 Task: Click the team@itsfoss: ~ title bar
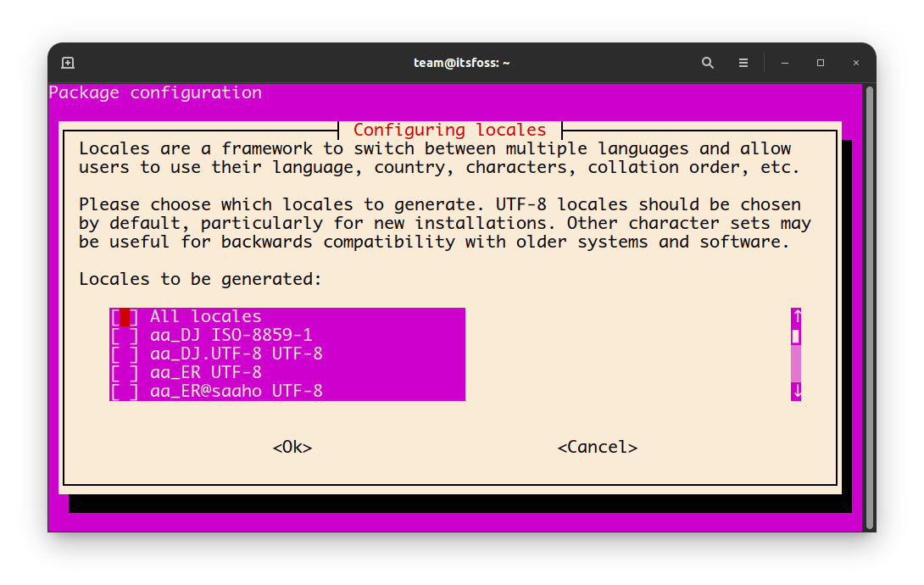point(462,62)
